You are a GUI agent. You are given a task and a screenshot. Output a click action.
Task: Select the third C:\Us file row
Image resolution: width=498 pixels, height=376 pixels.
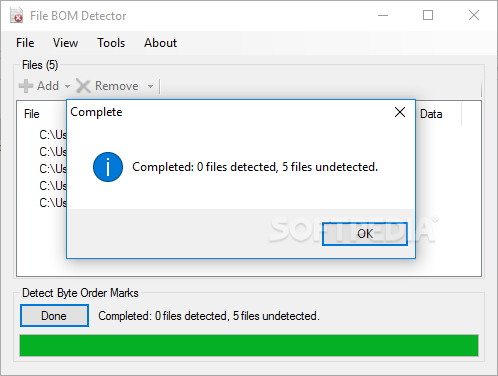53,169
